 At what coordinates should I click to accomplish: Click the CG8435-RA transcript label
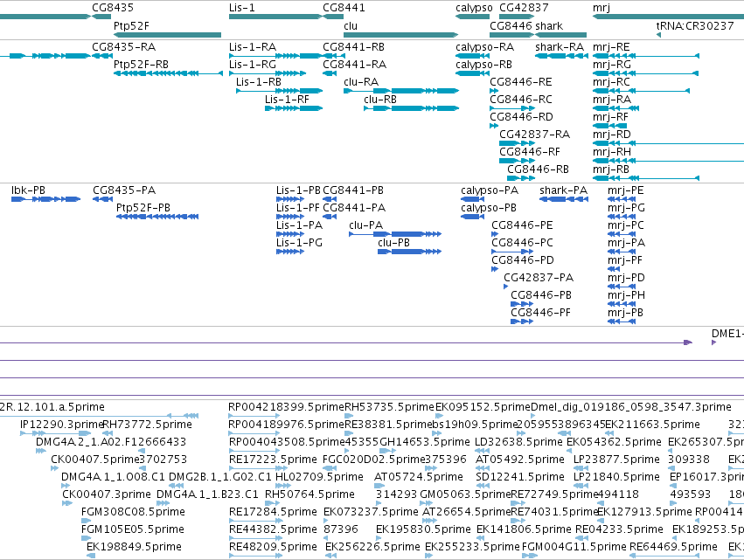[x=124, y=47]
